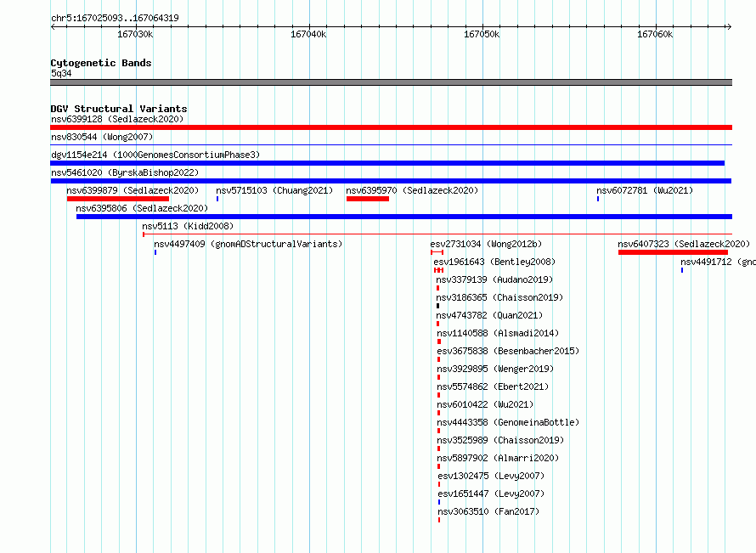Image resolution: width=756 pixels, height=553 pixels.
Task: Click the nsv6395970 (Sedlazeck2020) variant label
Action: click(x=412, y=190)
